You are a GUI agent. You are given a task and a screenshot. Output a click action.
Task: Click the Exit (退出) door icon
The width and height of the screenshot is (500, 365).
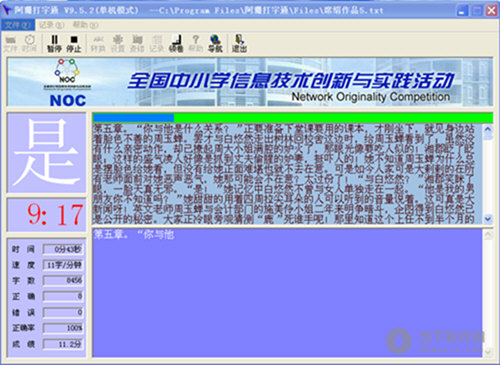point(239,44)
